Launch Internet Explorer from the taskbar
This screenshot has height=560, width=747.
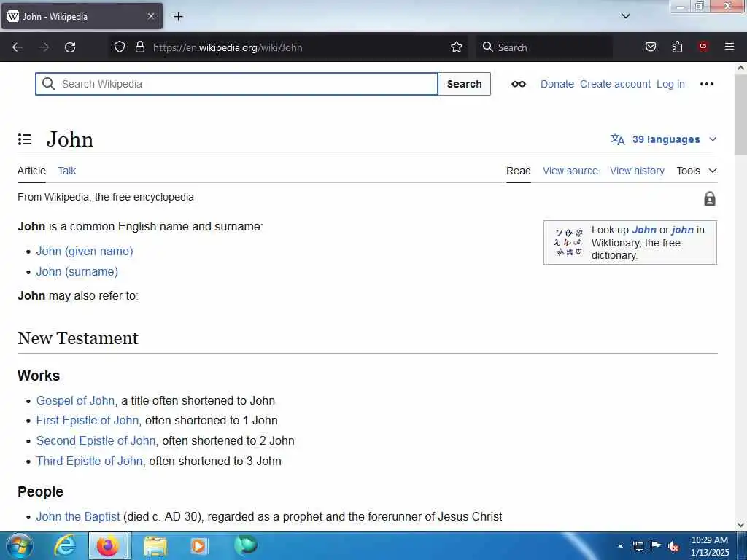point(64,545)
